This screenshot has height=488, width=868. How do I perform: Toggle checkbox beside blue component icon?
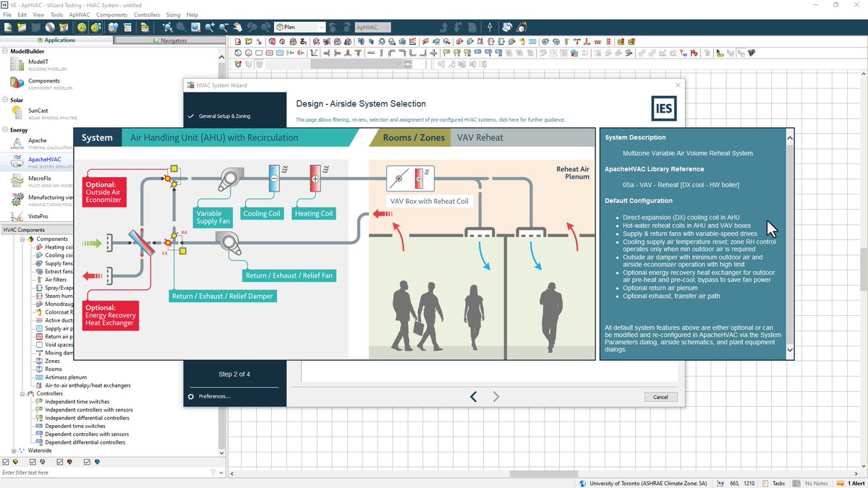(87, 462)
